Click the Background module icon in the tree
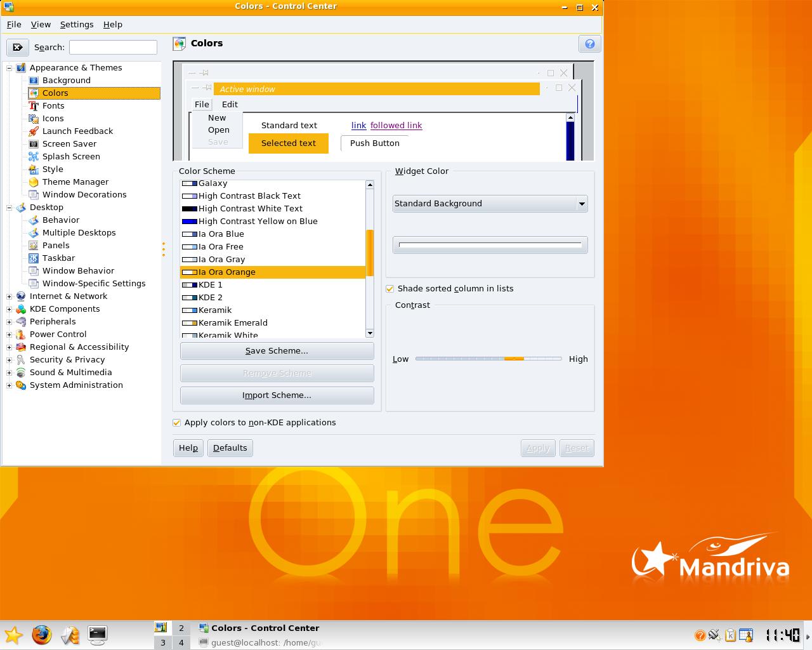Viewport: 812px width, 650px height. 34,81
